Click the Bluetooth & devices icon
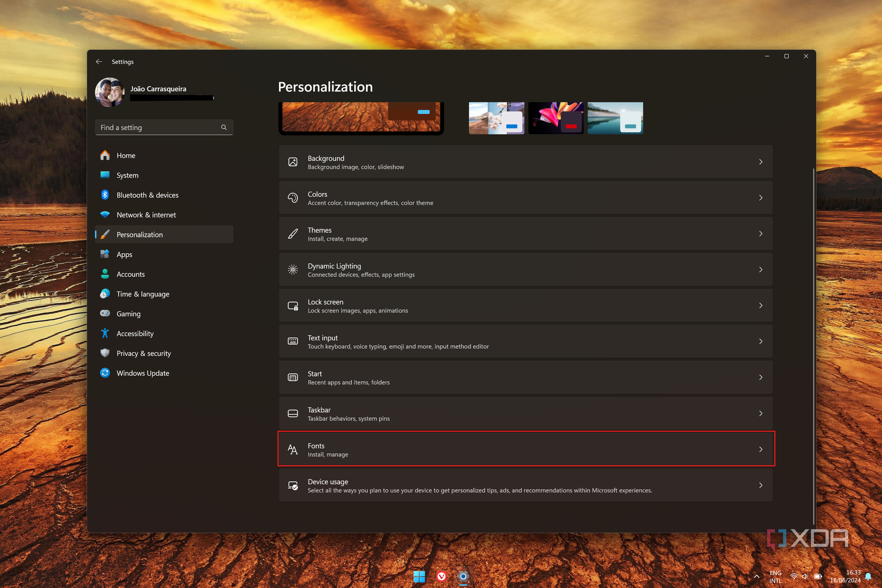The image size is (882, 588). tap(105, 195)
